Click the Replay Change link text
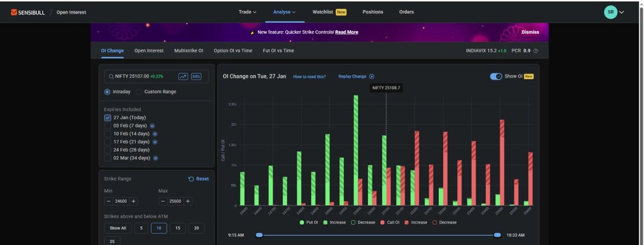This screenshot has width=644, height=245. pos(352,77)
